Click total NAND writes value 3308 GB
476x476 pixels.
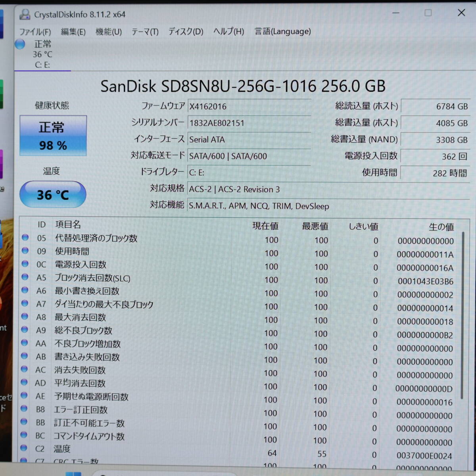tap(436, 140)
